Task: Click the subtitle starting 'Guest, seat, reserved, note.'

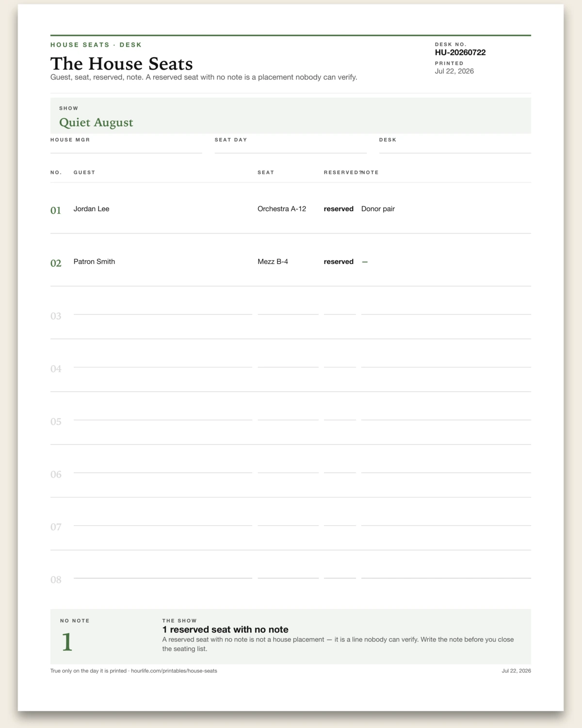Action: pyautogui.click(x=204, y=77)
